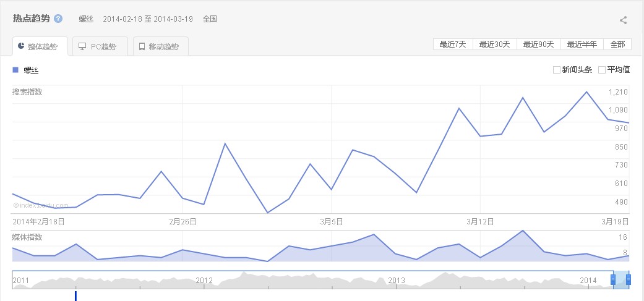Click the 全国 region label
Screen dimensions: 644x301
pos(210,19)
